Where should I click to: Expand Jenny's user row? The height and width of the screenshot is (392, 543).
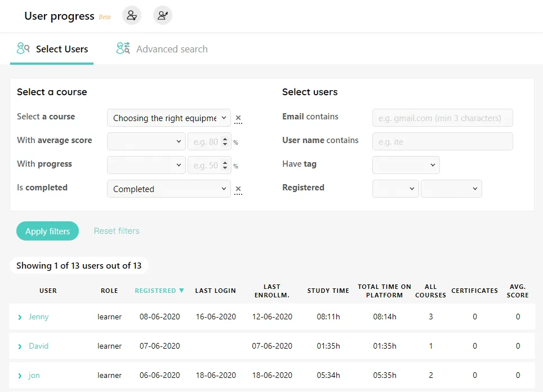click(x=20, y=317)
